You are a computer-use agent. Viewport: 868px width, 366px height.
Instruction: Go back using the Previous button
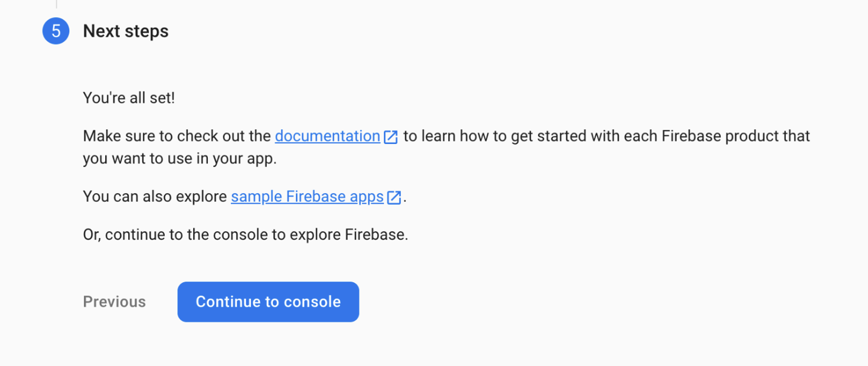pyautogui.click(x=115, y=302)
